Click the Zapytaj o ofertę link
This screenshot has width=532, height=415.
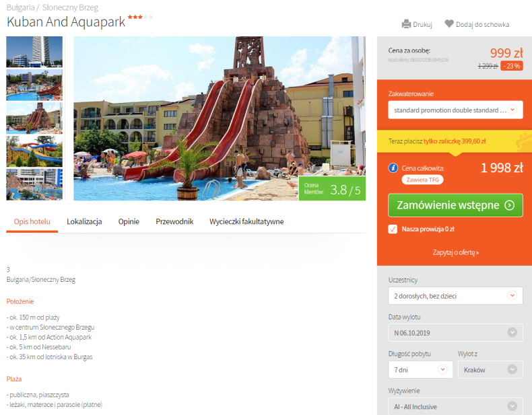(x=455, y=252)
